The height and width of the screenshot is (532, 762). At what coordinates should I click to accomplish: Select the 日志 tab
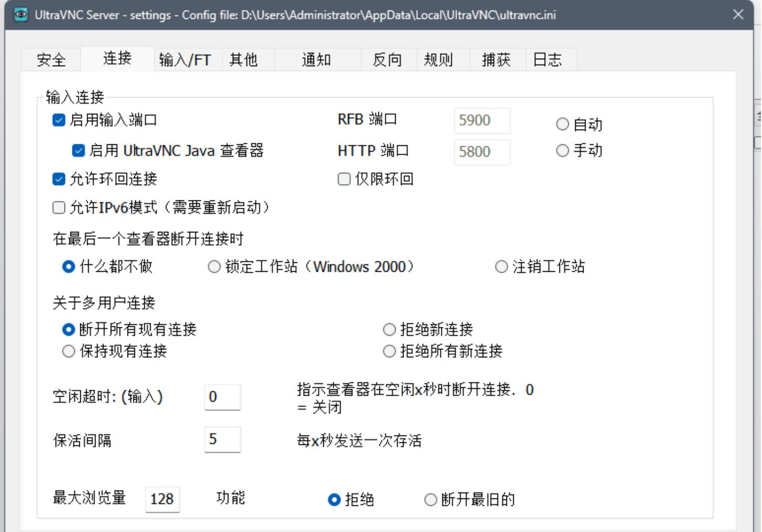pos(547,60)
